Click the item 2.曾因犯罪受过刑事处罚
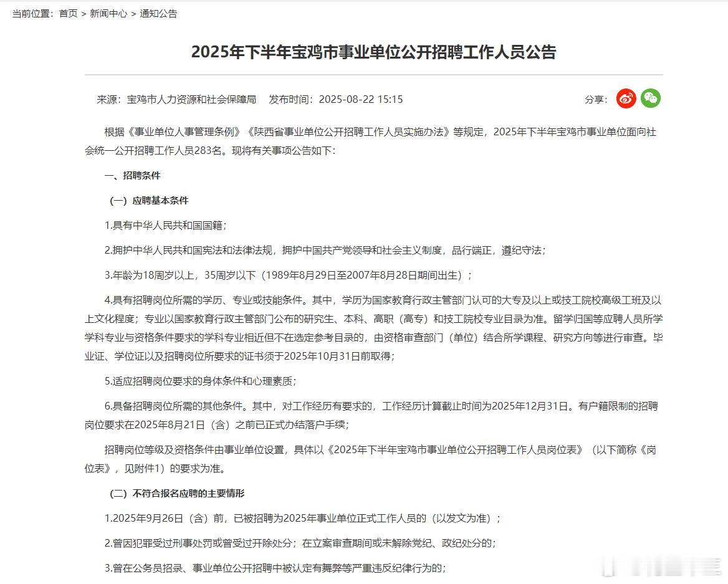 (300, 543)
